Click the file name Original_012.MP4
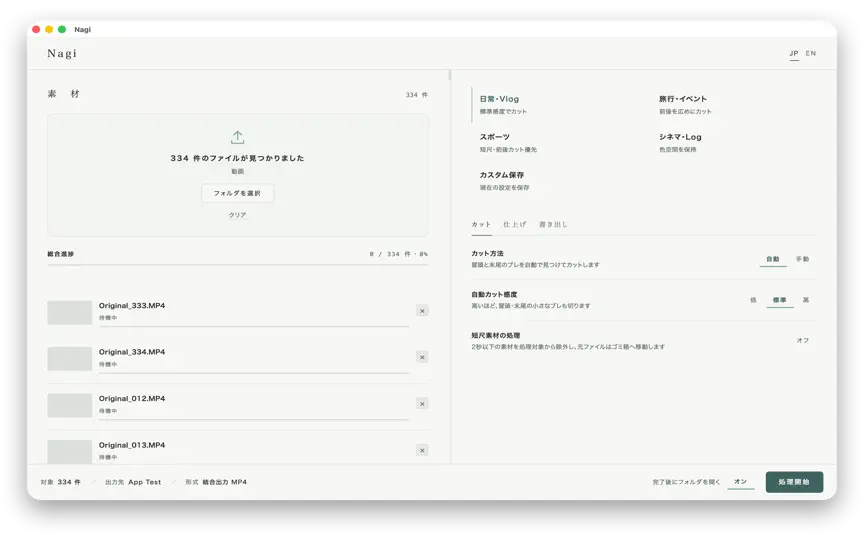Viewport: 864px width, 540px height. pos(132,399)
